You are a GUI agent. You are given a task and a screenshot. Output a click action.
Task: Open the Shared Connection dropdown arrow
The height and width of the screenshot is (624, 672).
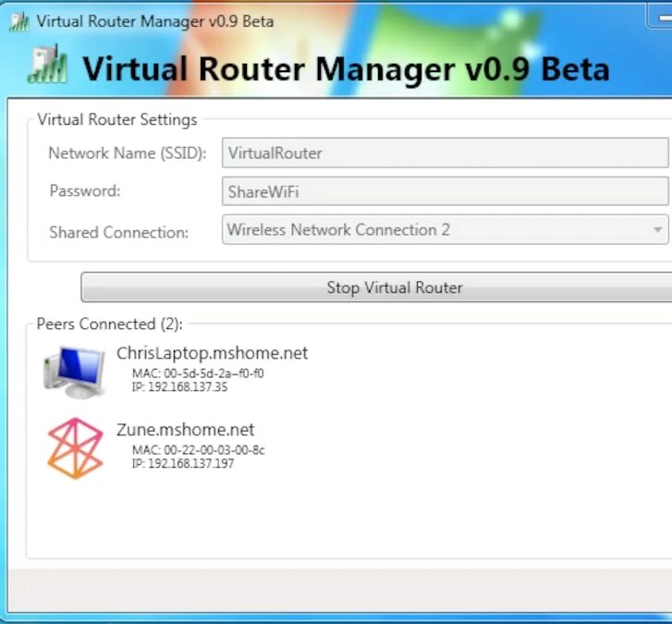pos(657,229)
